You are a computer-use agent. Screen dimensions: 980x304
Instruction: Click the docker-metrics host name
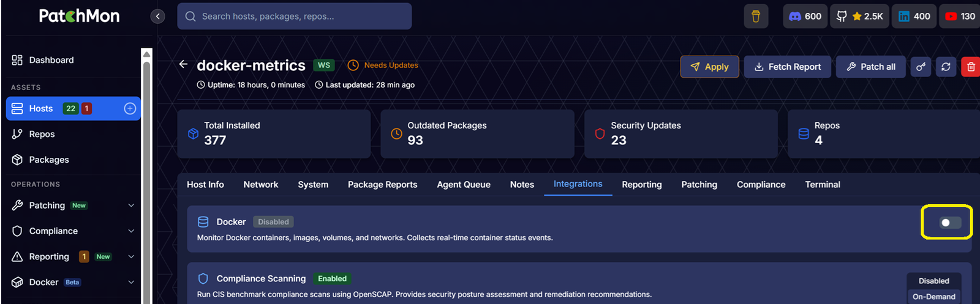(x=251, y=65)
